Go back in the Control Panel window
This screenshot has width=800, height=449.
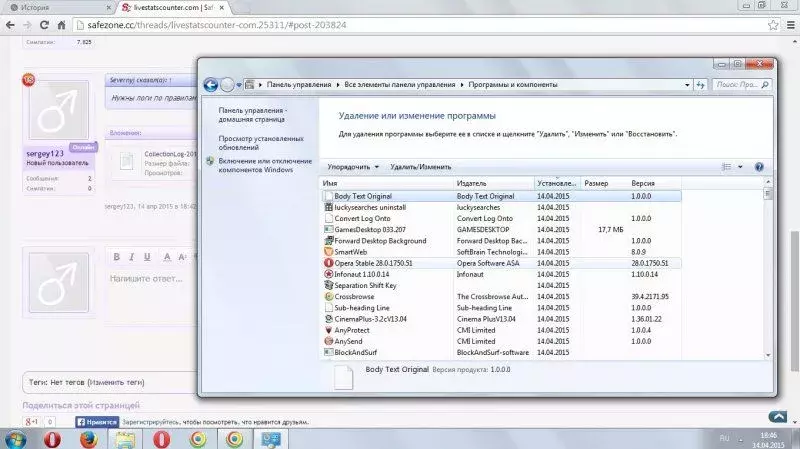click(x=211, y=85)
